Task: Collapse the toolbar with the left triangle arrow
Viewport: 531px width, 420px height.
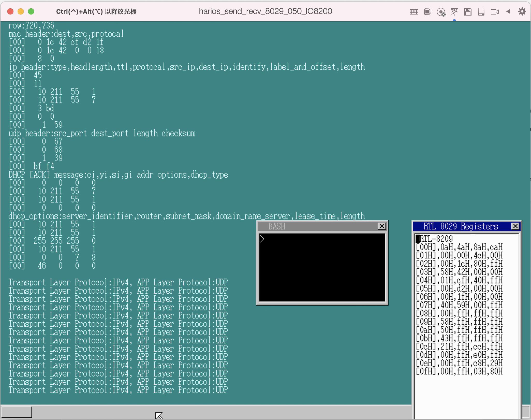Action: (x=508, y=11)
